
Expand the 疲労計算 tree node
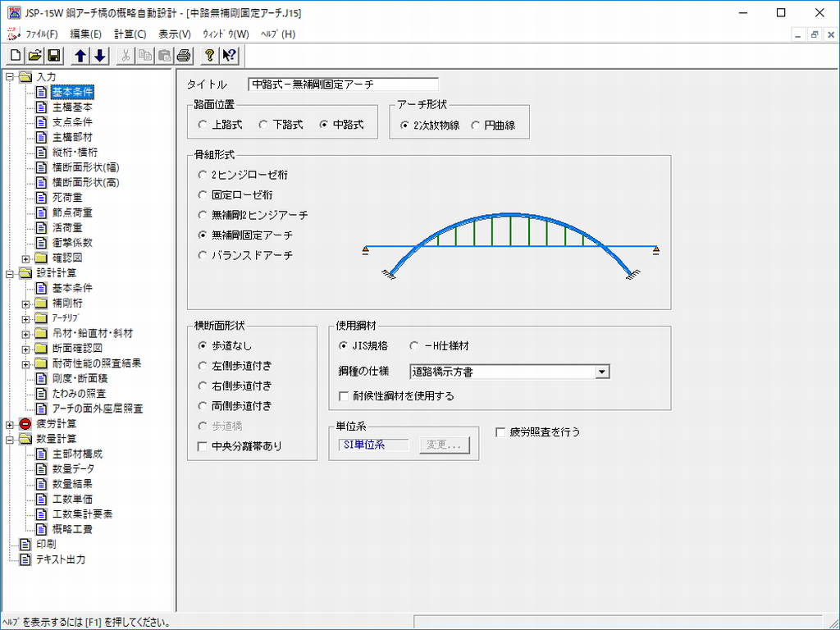click(10, 424)
